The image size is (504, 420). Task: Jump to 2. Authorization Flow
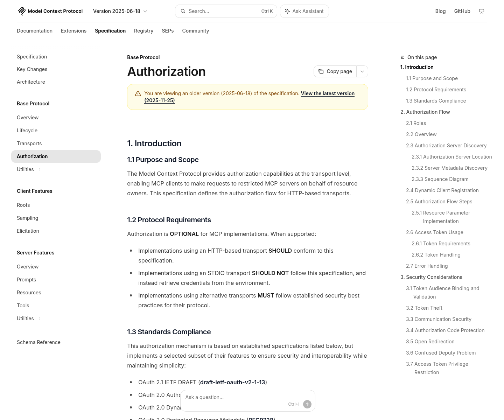click(x=425, y=112)
